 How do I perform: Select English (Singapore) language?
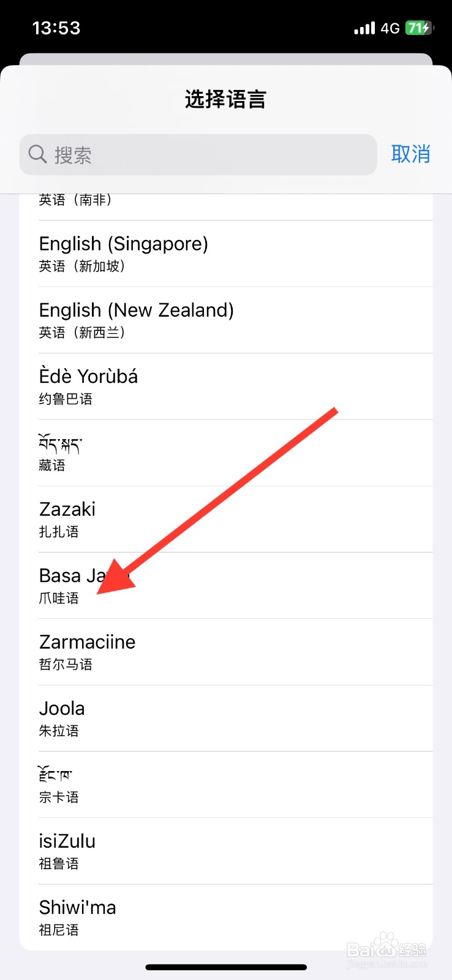click(x=225, y=254)
